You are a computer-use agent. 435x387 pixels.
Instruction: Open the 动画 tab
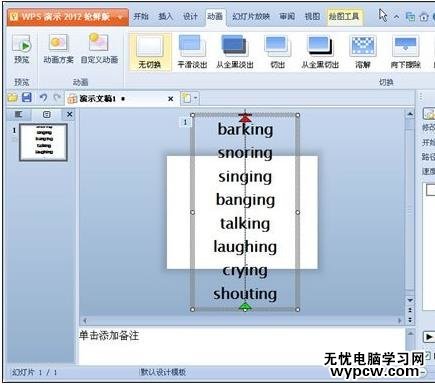[215, 16]
